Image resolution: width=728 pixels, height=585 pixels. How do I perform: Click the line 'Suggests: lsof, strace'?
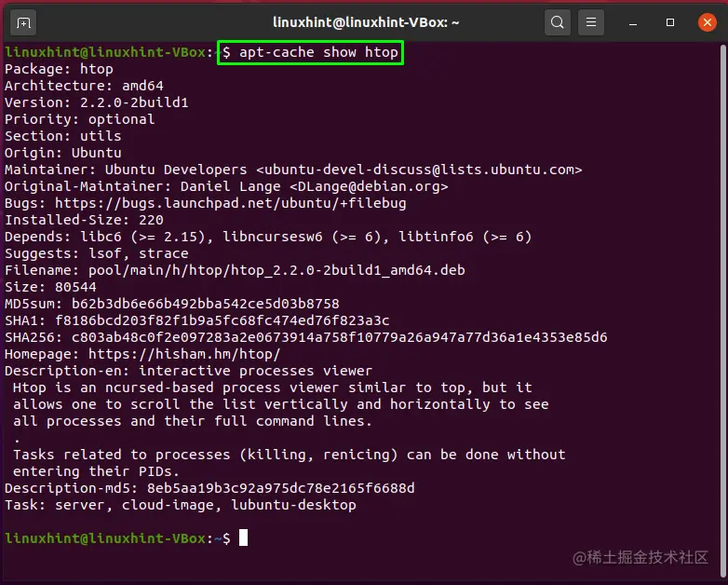coord(97,253)
